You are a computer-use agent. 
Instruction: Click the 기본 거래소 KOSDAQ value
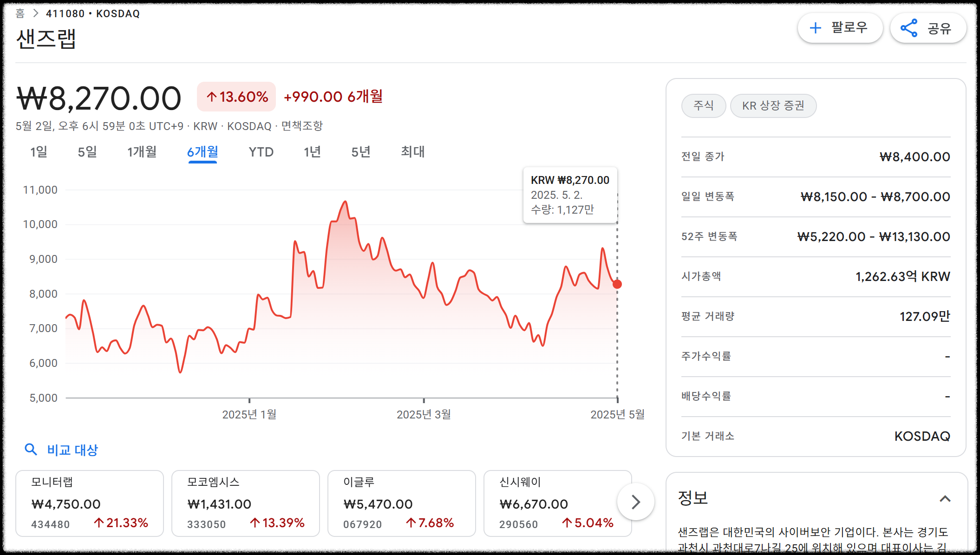pyautogui.click(x=922, y=436)
